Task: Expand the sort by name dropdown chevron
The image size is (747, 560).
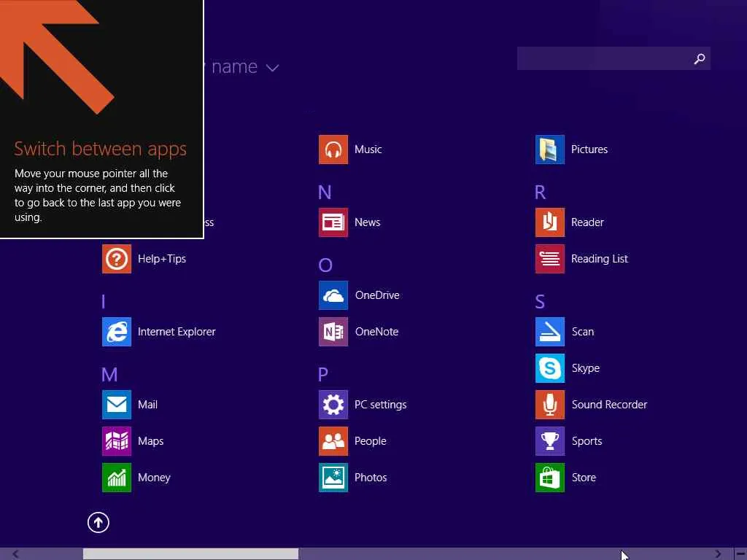Action: coord(273,68)
